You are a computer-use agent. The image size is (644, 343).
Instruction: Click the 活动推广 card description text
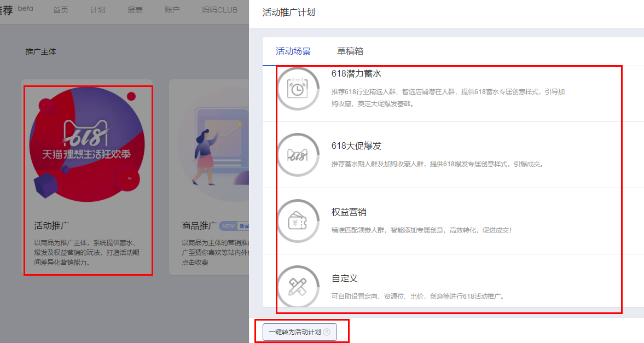[x=86, y=252]
